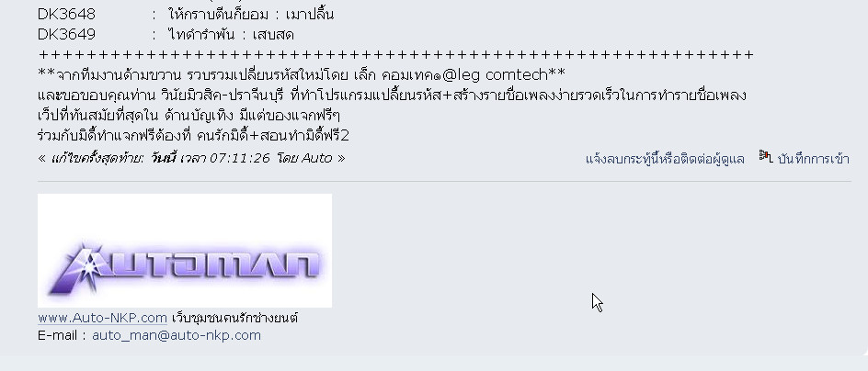Click the IP log icon beside บันทึกการเข้า

[766, 157]
